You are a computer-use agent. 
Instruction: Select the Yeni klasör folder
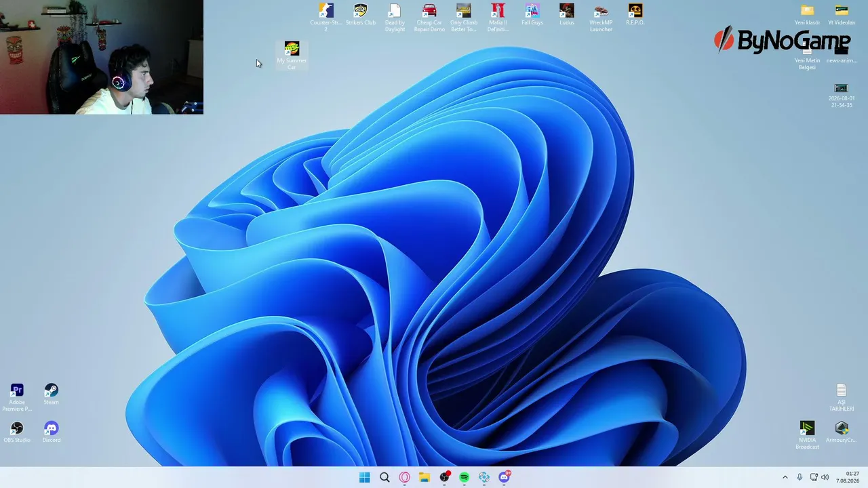click(x=807, y=15)
